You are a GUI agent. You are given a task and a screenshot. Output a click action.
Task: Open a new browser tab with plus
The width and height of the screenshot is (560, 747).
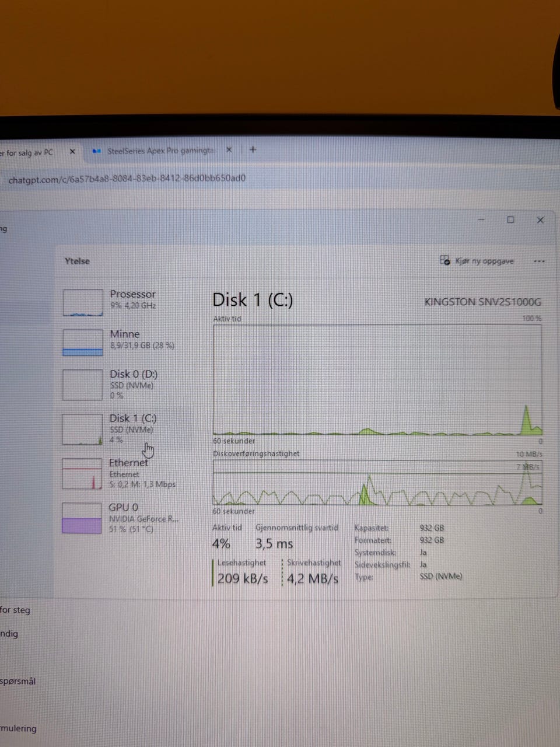(x=253, y=149)
